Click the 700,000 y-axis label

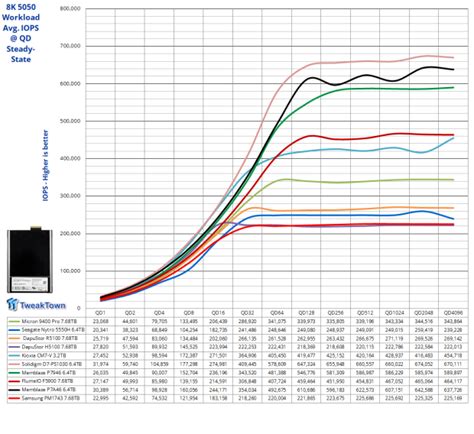(70, 46)
